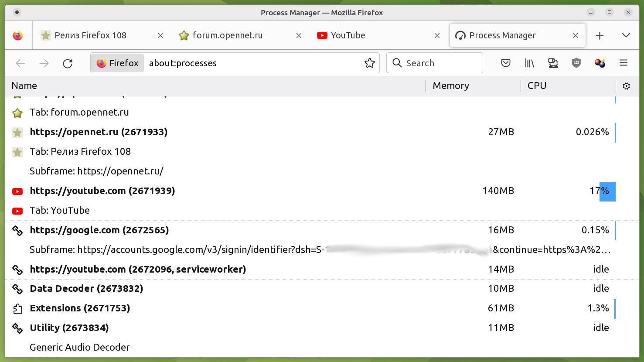Open the column settings gear
644x362 pixels.
[626, 86]
